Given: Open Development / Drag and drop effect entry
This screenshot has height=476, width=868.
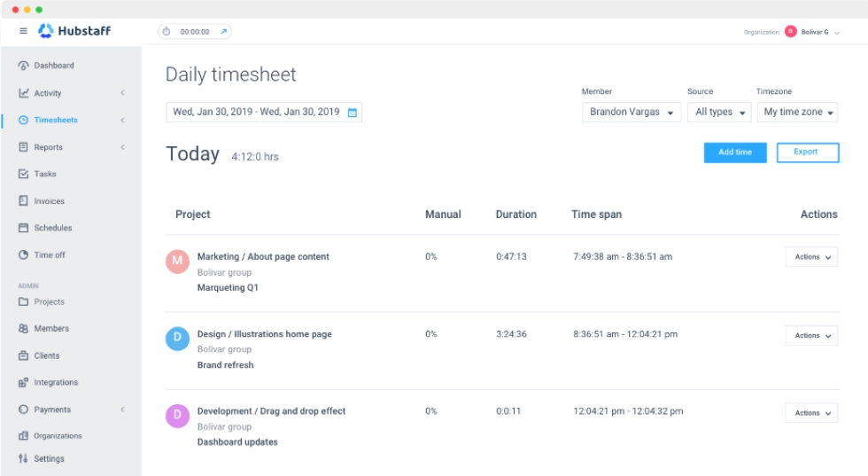Looking at the screenshot, I should (271, 411).
